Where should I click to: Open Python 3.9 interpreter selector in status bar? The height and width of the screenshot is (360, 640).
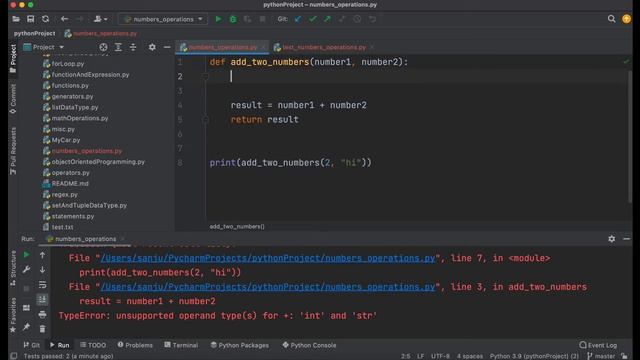[534, 356]
